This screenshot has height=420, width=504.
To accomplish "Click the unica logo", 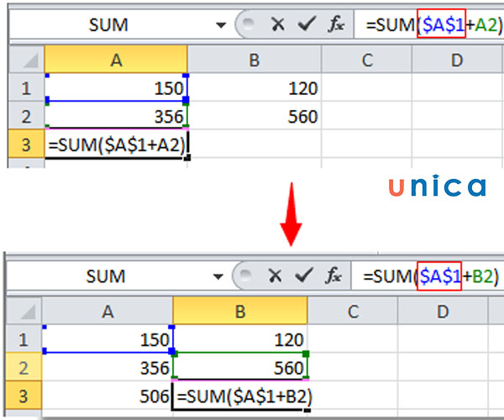I will tap(437, 187).
